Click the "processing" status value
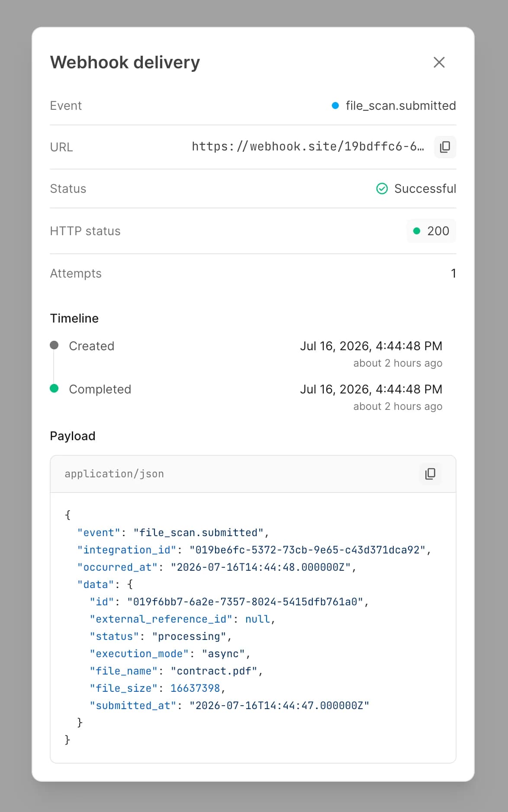This screenshot has height=812, width=508. click(x=189, y=636)
